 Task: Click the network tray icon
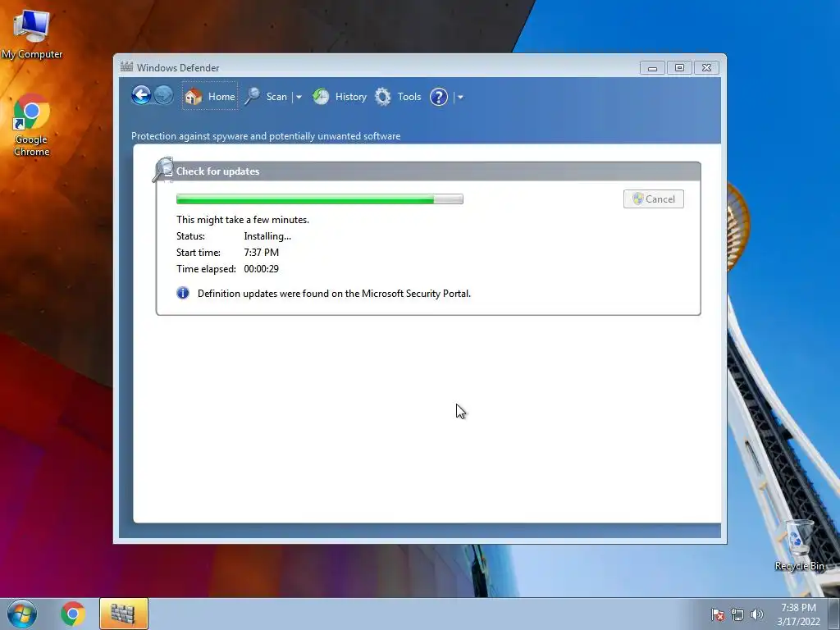pyautogui.click(x=737, y=615)
